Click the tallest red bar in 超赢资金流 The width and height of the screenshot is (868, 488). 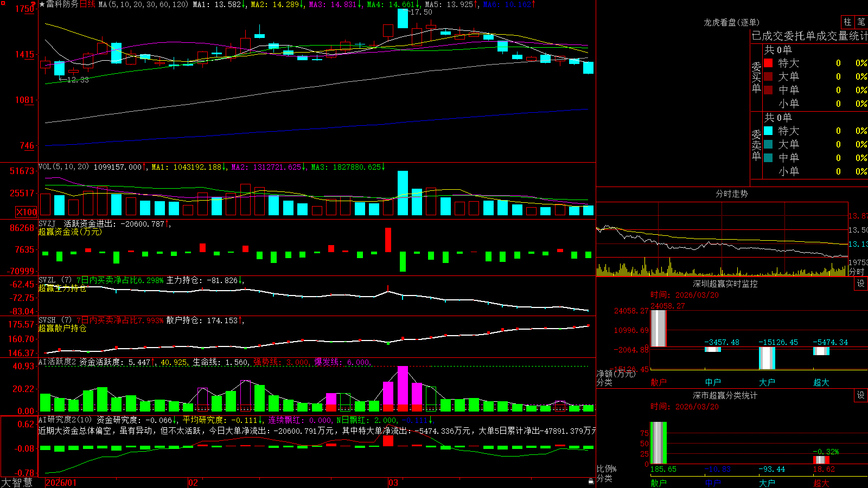pos(388,240)
